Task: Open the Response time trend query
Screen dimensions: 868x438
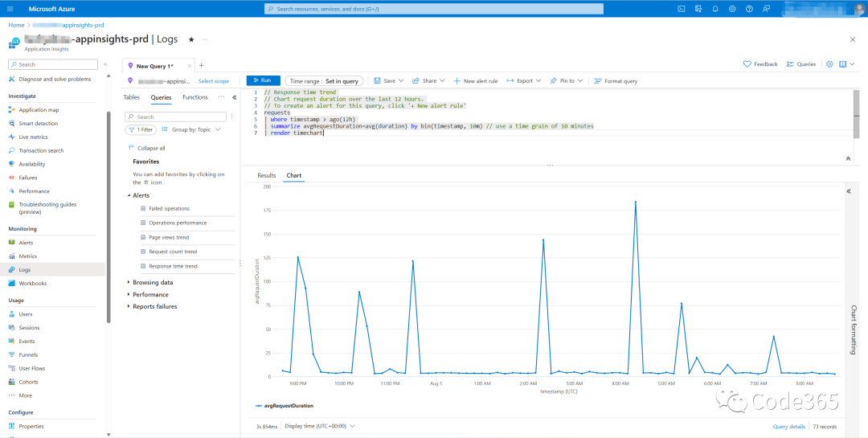Action: pos(174,266)
